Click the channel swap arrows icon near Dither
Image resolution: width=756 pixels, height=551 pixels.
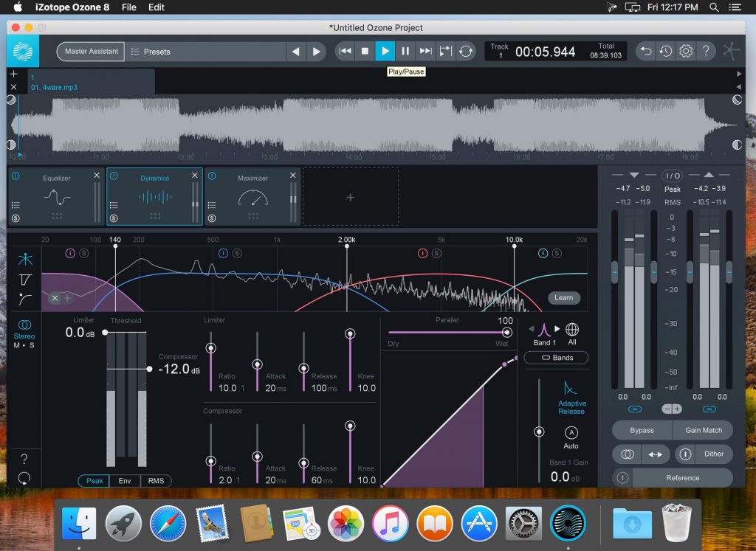pyautogui.click(x=655, y=454)
